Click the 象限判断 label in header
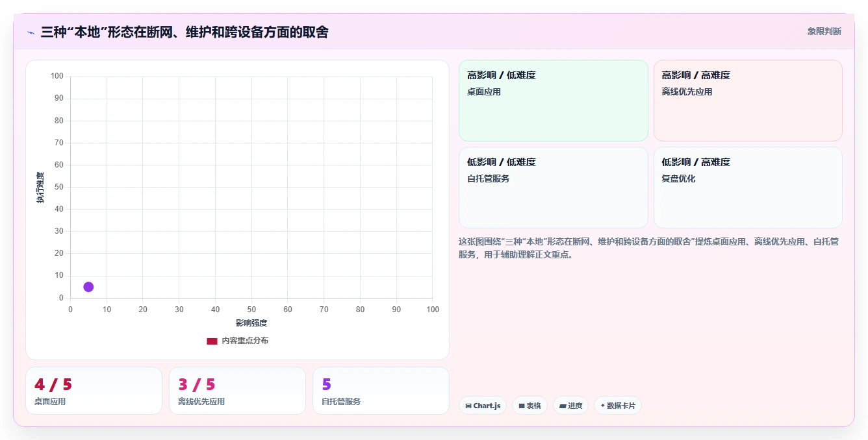868x440 pixels. [x=824, y=31]
